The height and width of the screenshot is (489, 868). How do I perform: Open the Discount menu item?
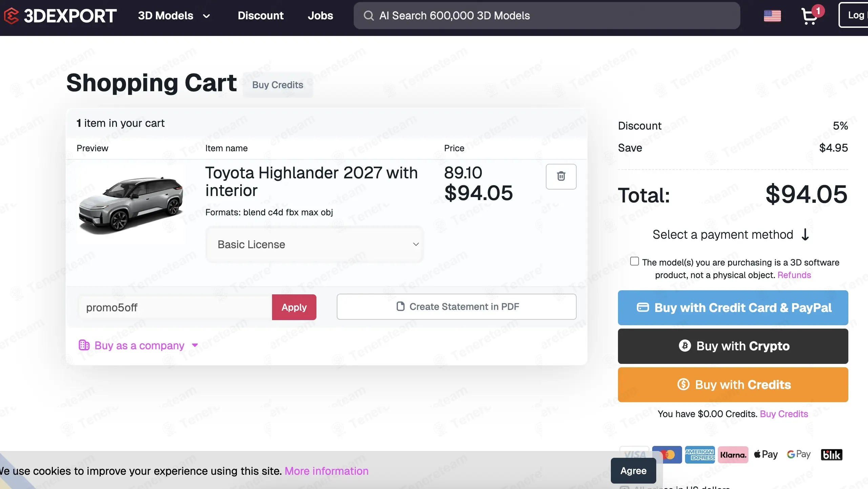pos(261,16)
